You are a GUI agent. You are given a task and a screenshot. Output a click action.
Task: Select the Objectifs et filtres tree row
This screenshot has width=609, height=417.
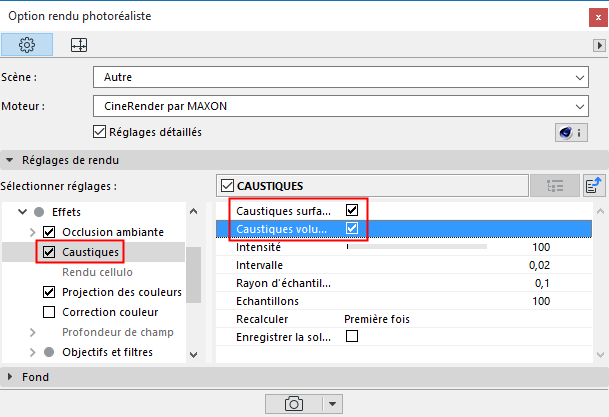94,352
